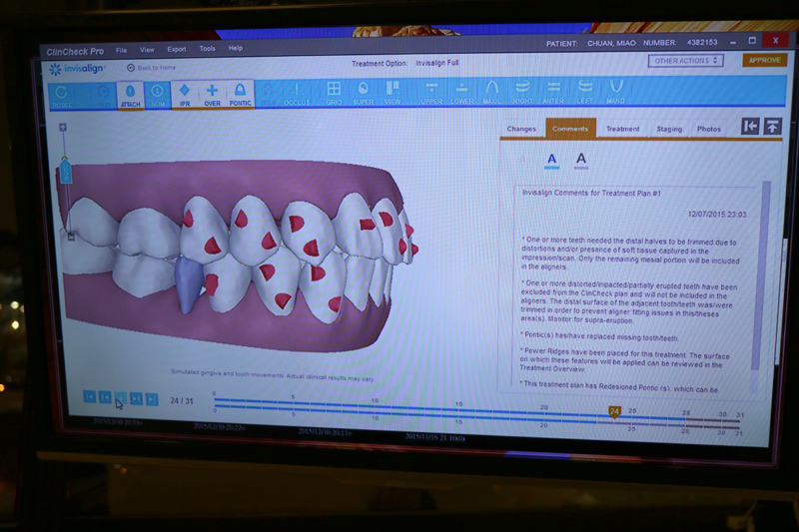Toggle the OCCLUS occlusal contacts tool
This screenshot has width=799, height=532.
click(x=297, y=94)
